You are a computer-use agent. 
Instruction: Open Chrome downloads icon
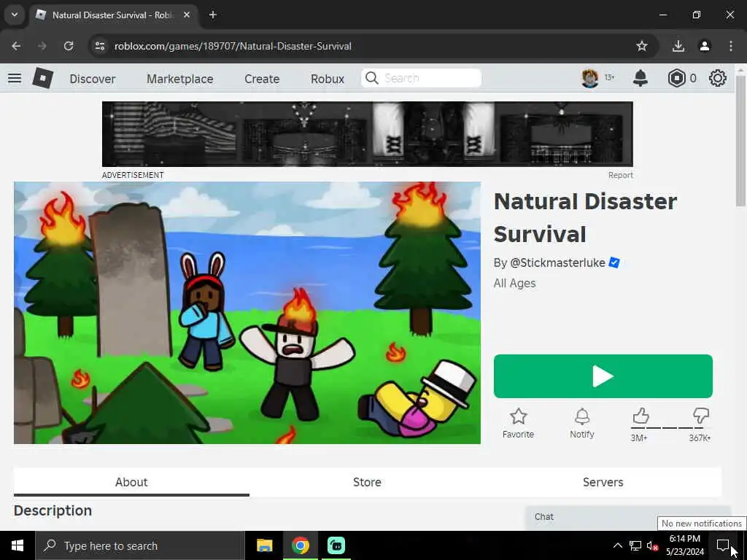click(678, 46)
